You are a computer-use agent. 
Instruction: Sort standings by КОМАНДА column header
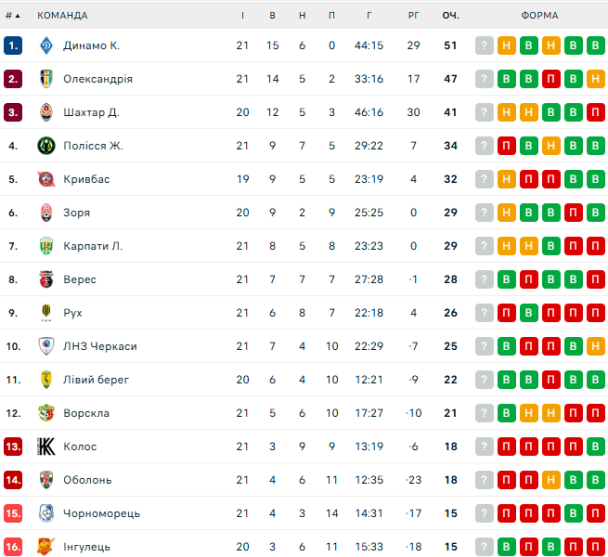pyautogui.click(x=62, y=15)
